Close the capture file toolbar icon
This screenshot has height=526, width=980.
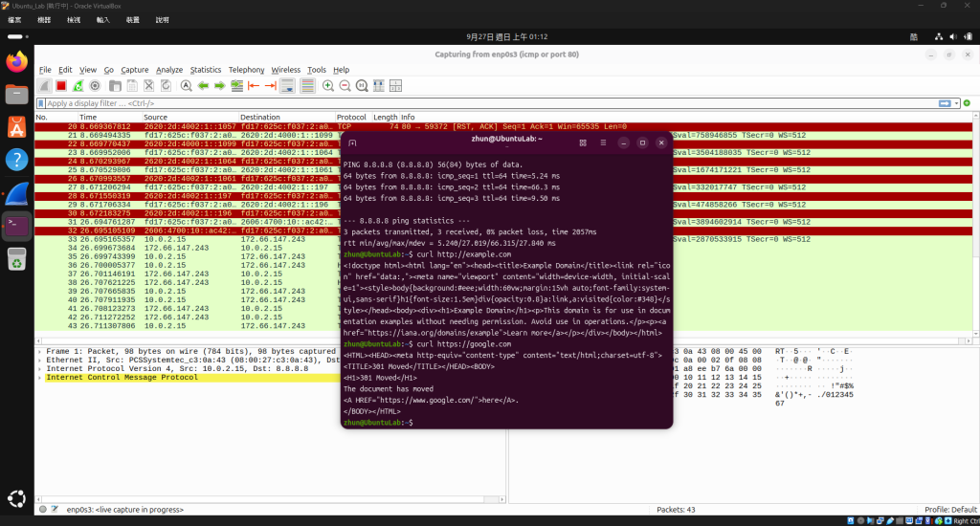point(148,86)
